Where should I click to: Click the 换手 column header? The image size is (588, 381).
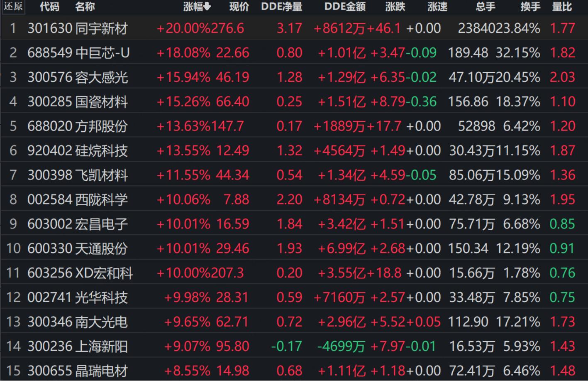530,7
